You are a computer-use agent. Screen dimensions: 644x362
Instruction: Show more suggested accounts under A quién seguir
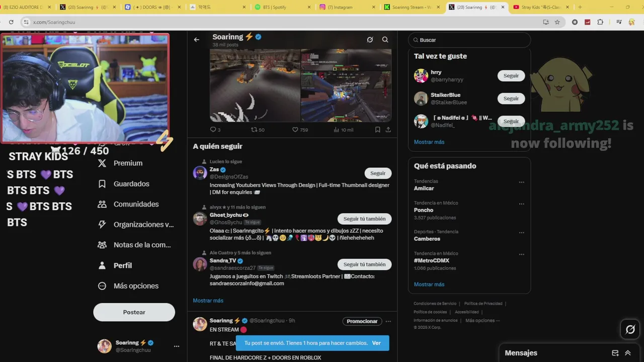coord(208,301)
